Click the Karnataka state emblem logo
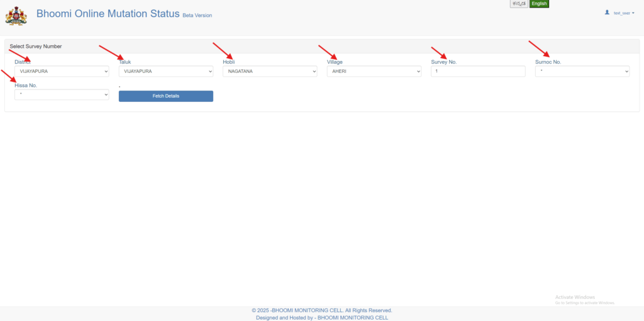The width and height of the screenshot is (644, 321). pos(16,16)
